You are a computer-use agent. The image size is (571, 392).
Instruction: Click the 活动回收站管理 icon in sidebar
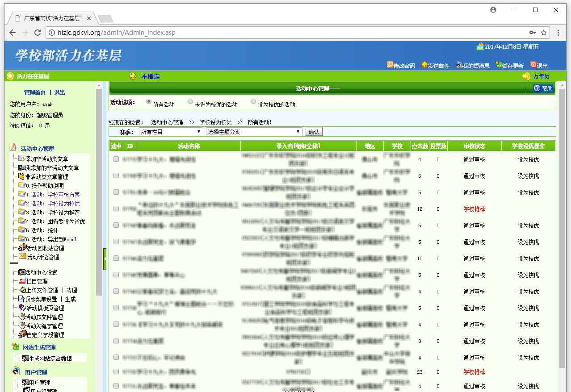[x=22, y=248]
